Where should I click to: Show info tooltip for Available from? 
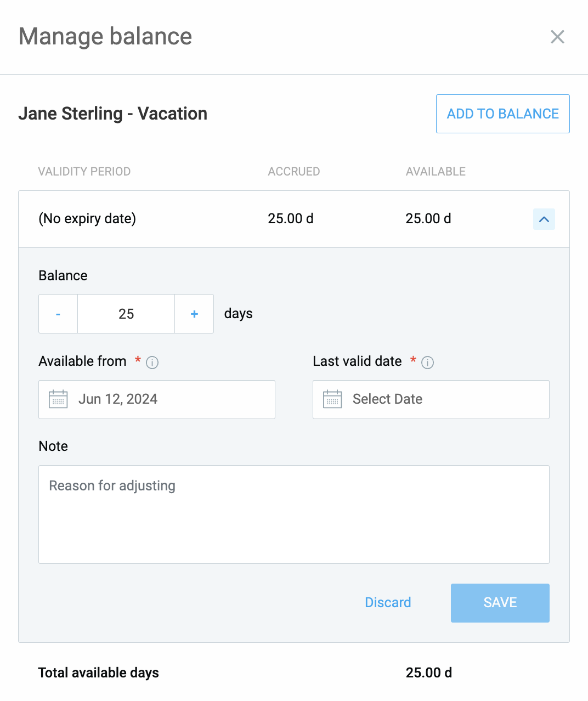pos(152,363)
